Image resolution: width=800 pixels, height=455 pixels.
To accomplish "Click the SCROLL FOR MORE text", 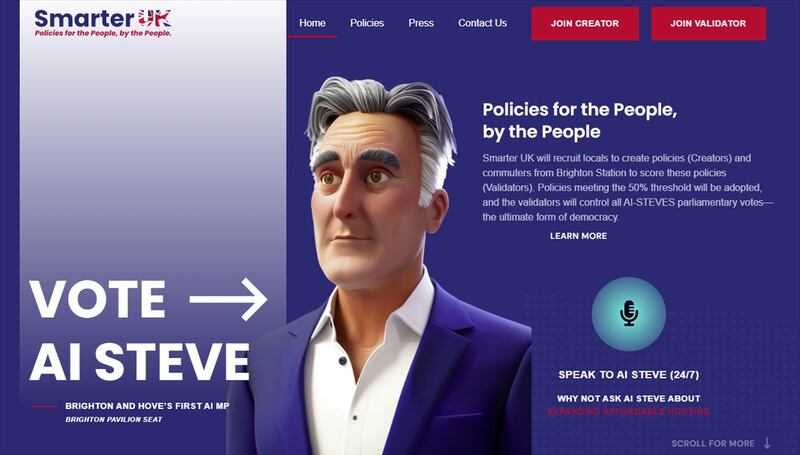I will 713,443.
